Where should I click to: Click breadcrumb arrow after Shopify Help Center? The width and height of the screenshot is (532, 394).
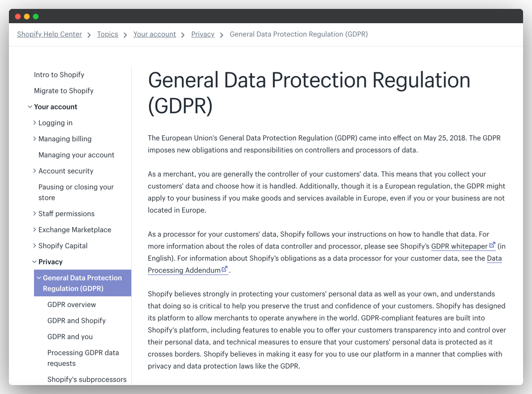click(x=89, y=35)
